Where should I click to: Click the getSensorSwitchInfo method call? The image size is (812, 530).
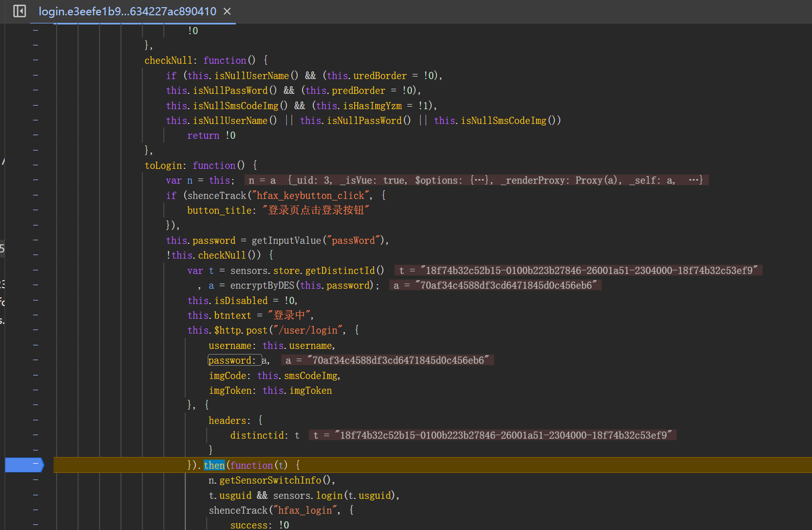(x=270, y=480)
